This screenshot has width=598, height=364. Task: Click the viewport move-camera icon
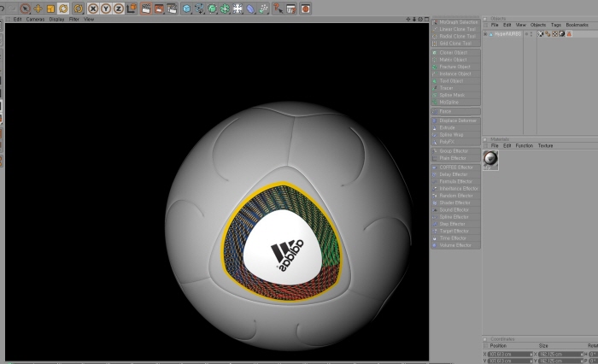tap(408, 19)
